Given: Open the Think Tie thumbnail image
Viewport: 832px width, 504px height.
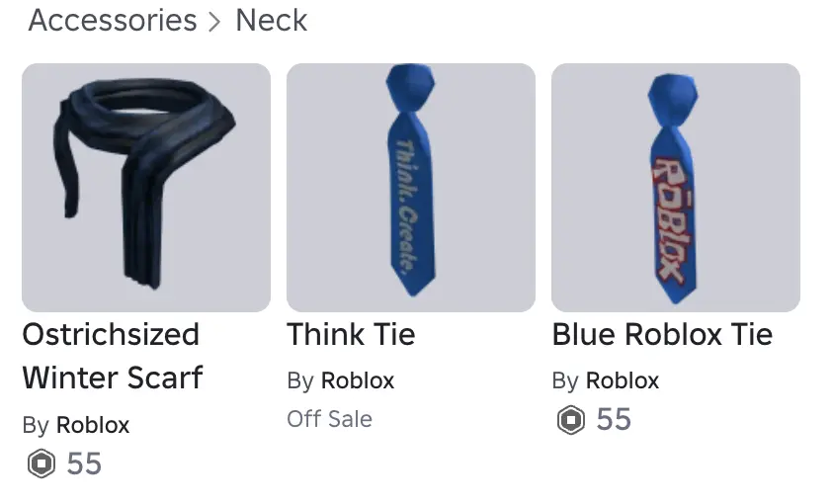Looking at the screenshot, I should click(x=411, y=188).
